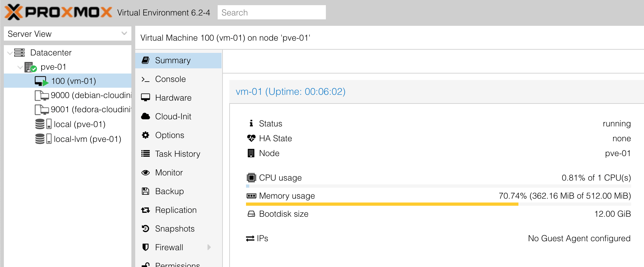Click the '0.81% of 1 CPU(s)' value
Viewport: 644px width, 267px height.
(596, 178)
